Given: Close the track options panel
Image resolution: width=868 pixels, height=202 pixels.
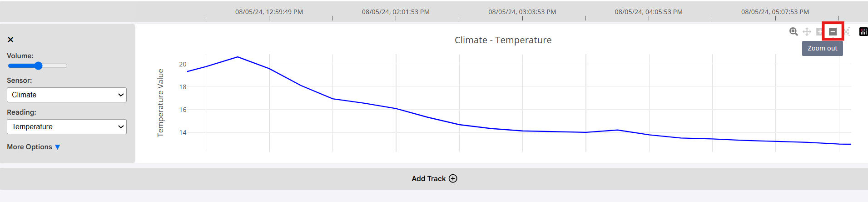Looking at the screenshot, I should [10, 40].
